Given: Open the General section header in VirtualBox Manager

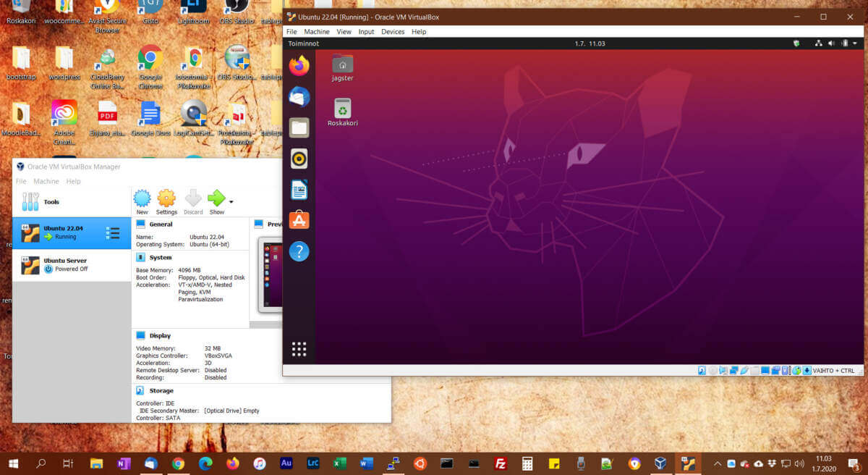Looking at the screenshot, I should click(161, 224).
